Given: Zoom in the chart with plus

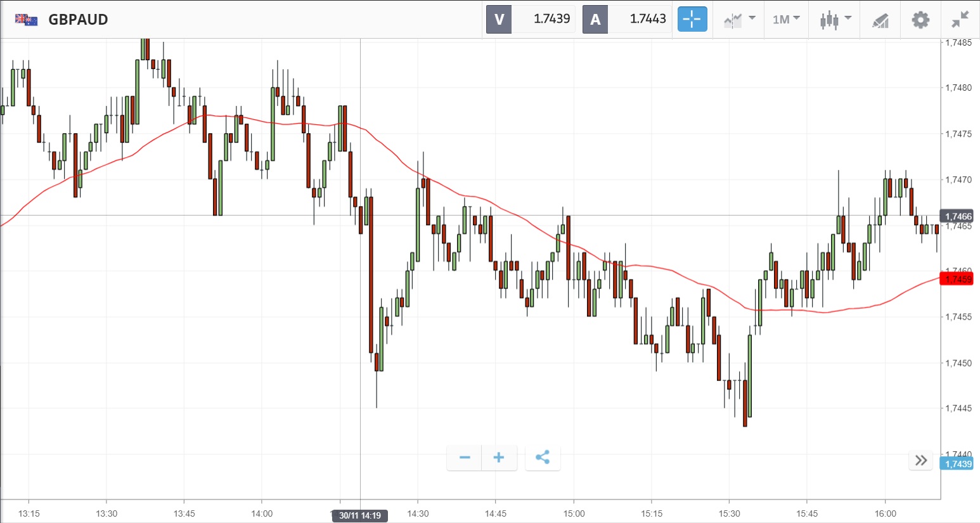Looking at the screenshot, I should click(499, 458).
